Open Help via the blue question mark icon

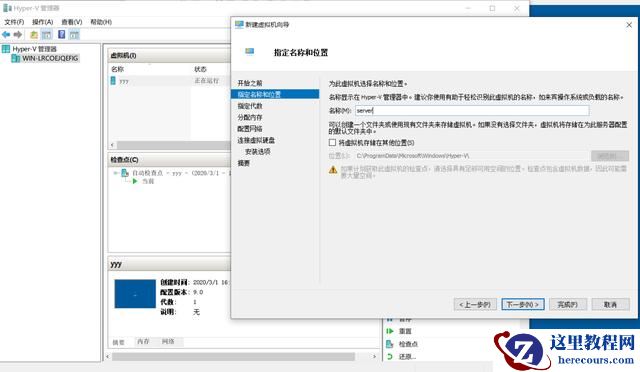pos(62,35)
